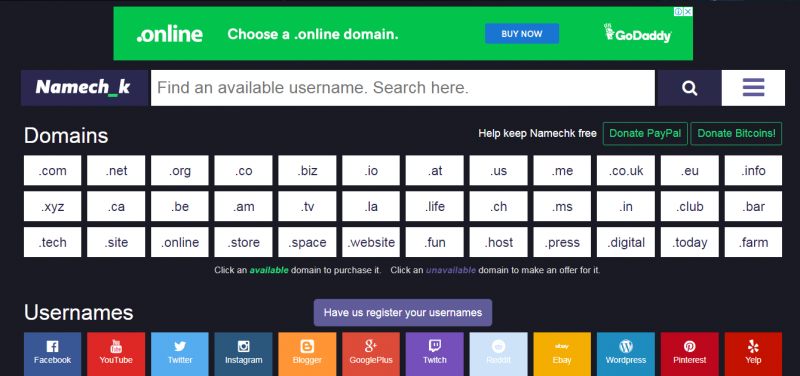Click the .ch domain tile

[498, 206]
